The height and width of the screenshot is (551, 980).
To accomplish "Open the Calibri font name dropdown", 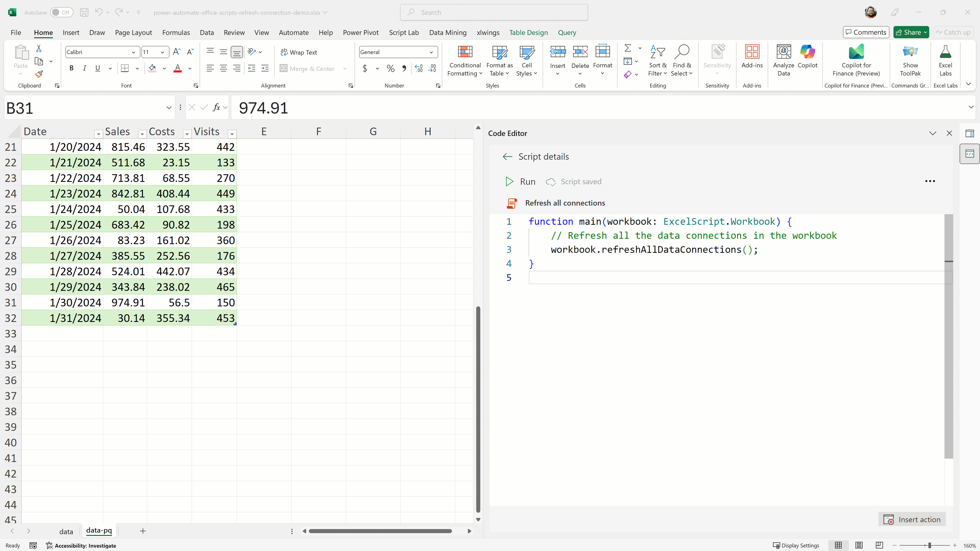I will pos(133,52).
